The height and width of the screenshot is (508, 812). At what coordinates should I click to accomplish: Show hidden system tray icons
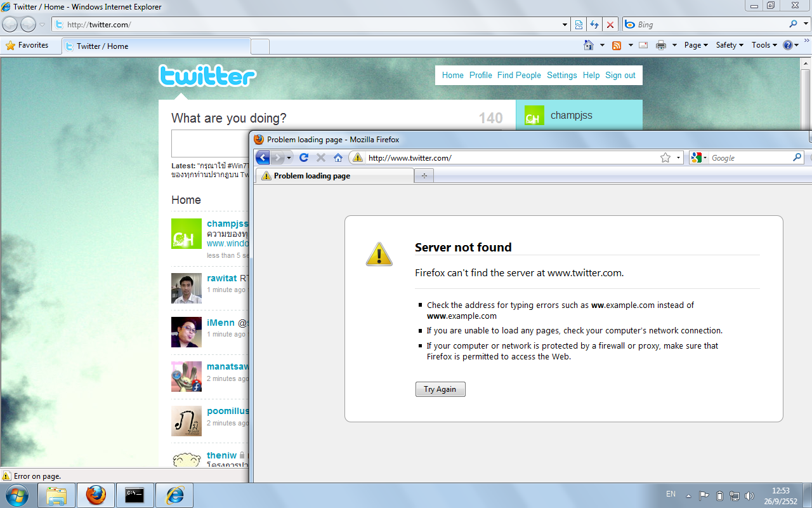click(x=690, y=495)
